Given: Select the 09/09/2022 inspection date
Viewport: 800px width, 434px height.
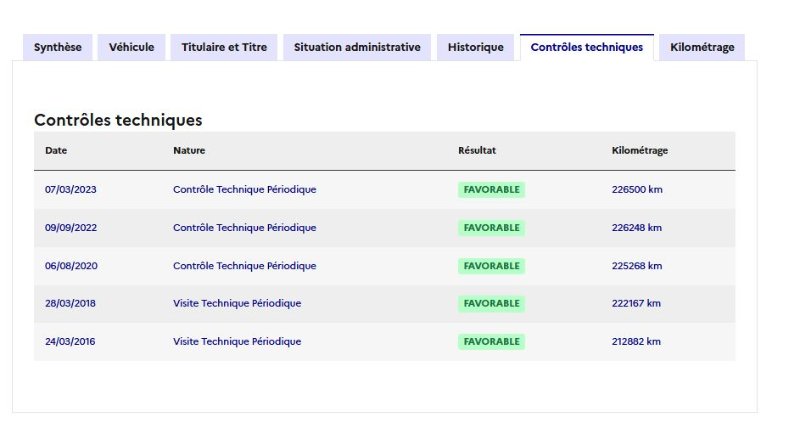Looking at the screenshot, I should click(71, 228).
